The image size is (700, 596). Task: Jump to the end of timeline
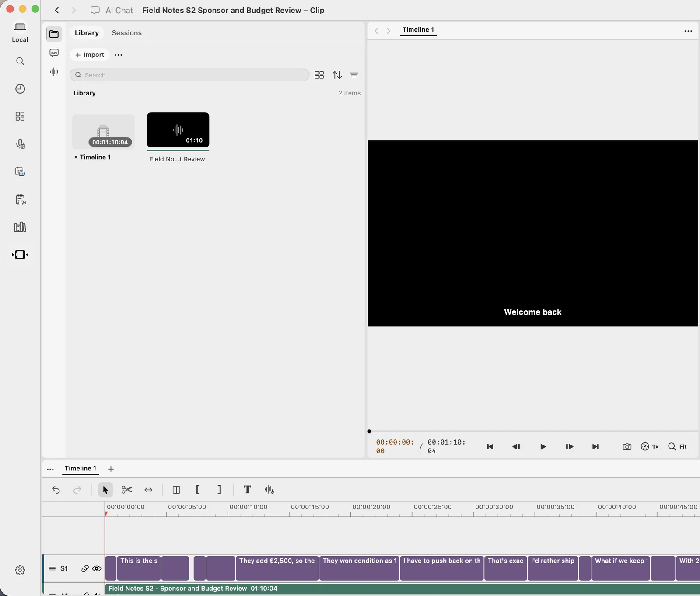pyautogui.click(x=595, y=447)
